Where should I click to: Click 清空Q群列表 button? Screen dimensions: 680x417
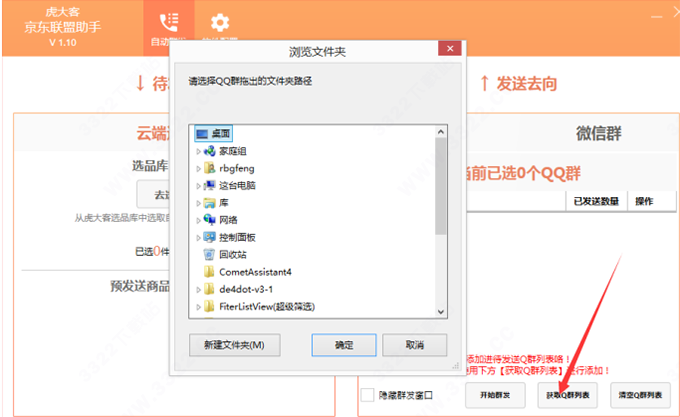[640, 395]
